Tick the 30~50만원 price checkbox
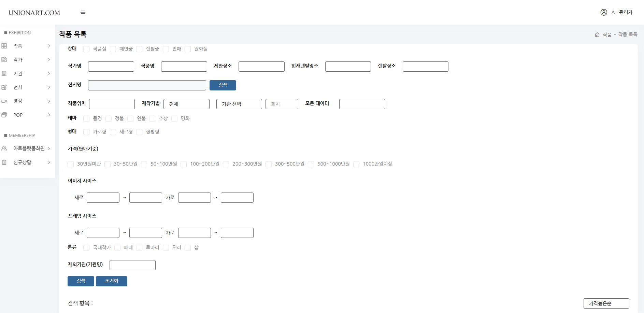 click(108, 164)
